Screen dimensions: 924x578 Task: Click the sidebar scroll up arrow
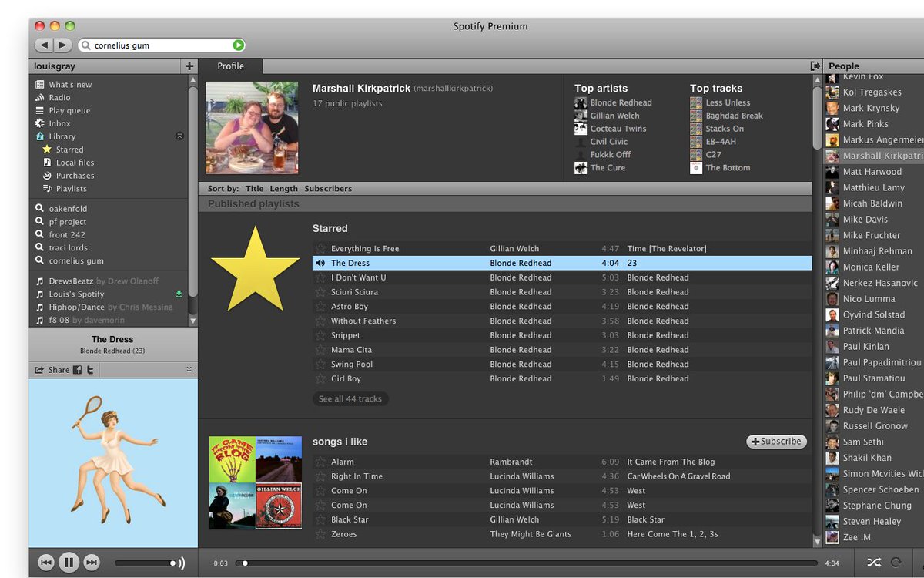click(192, 79)
